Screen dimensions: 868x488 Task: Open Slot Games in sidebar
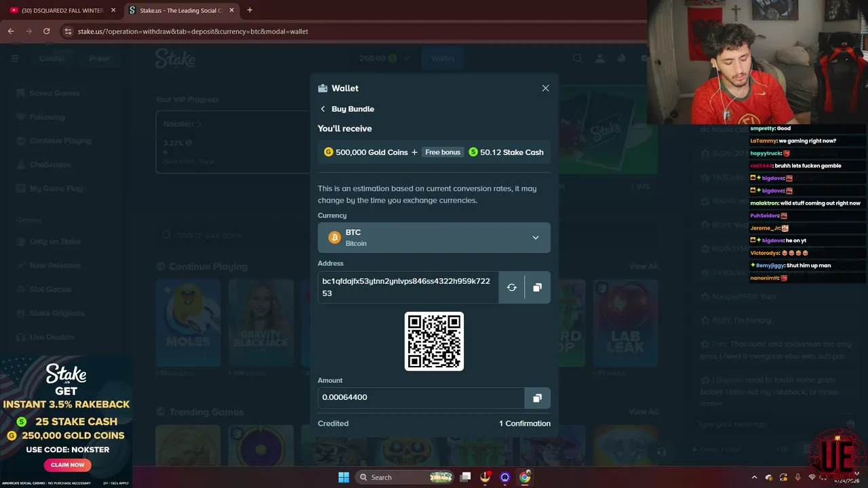click(50, 289)
